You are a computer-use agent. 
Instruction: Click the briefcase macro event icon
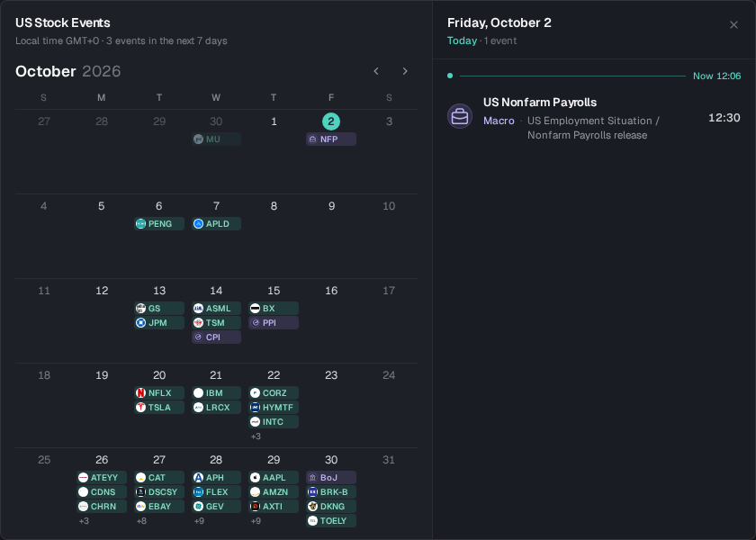click(x=460, y=116)
